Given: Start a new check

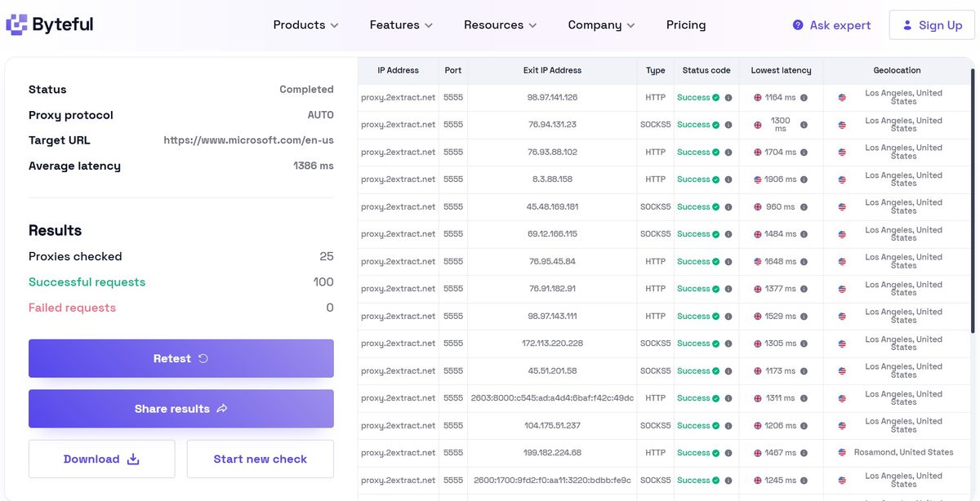Looking at the screenshot, I should [x=261, y=459].
